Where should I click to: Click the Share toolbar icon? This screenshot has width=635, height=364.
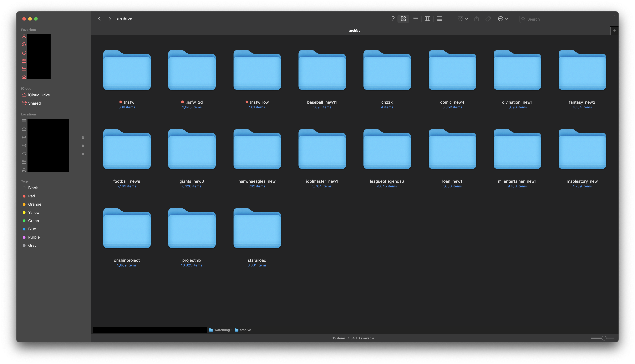point(476,19)
